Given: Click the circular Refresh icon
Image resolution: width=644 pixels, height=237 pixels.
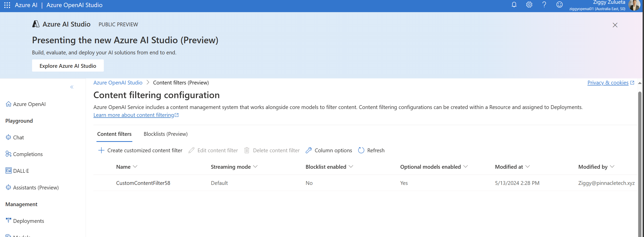Looking at the screenshot, I should (361, 150).
